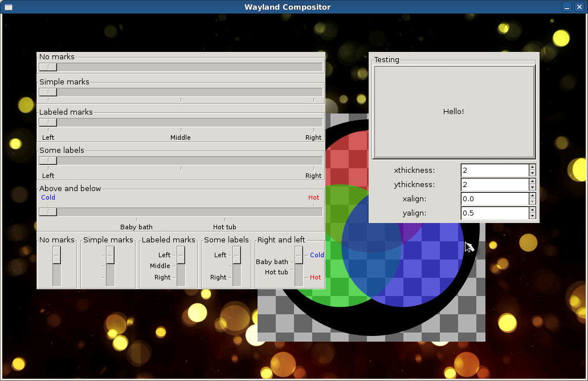Click the Hello! label in the Testing frame

453,111
